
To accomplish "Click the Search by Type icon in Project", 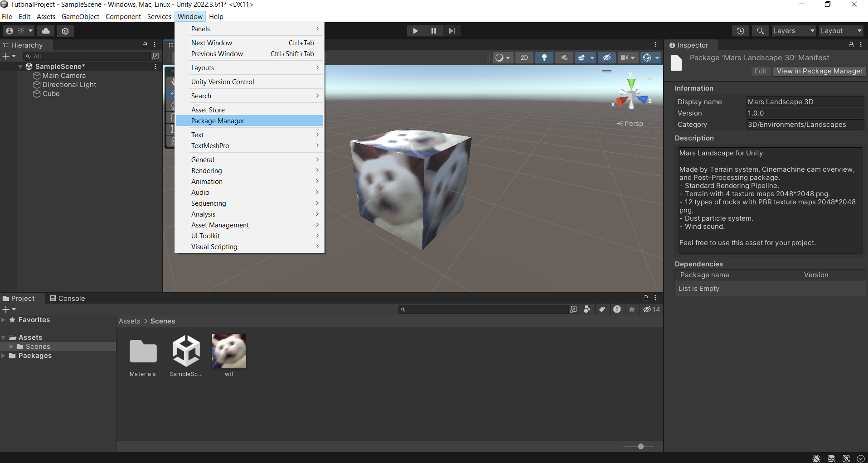I will pyautogui.click(x=587, y=309).
